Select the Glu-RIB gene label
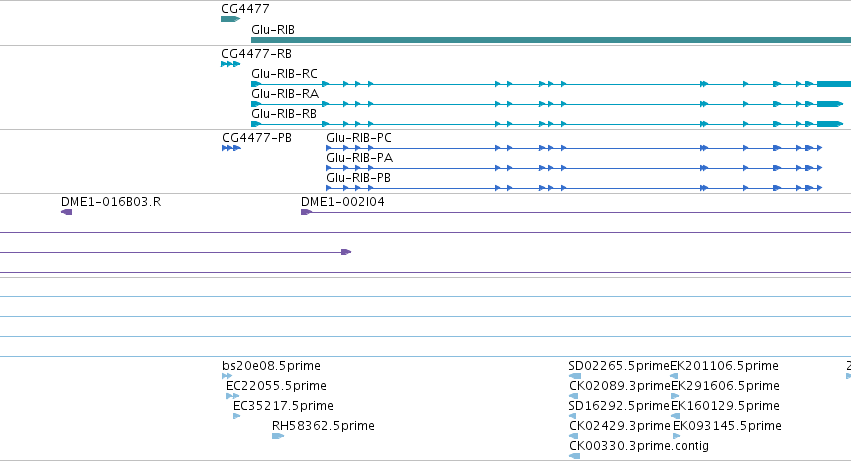The height and width of the screenshot is (461, 851). tap(273, 30)
